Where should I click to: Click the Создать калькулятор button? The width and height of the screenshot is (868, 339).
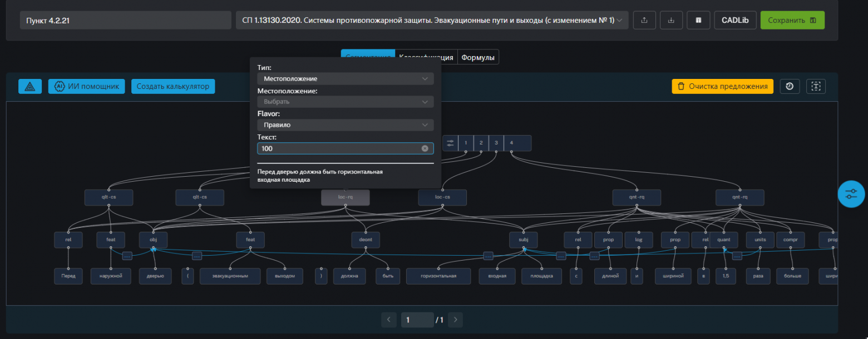(x=173, y=86)
